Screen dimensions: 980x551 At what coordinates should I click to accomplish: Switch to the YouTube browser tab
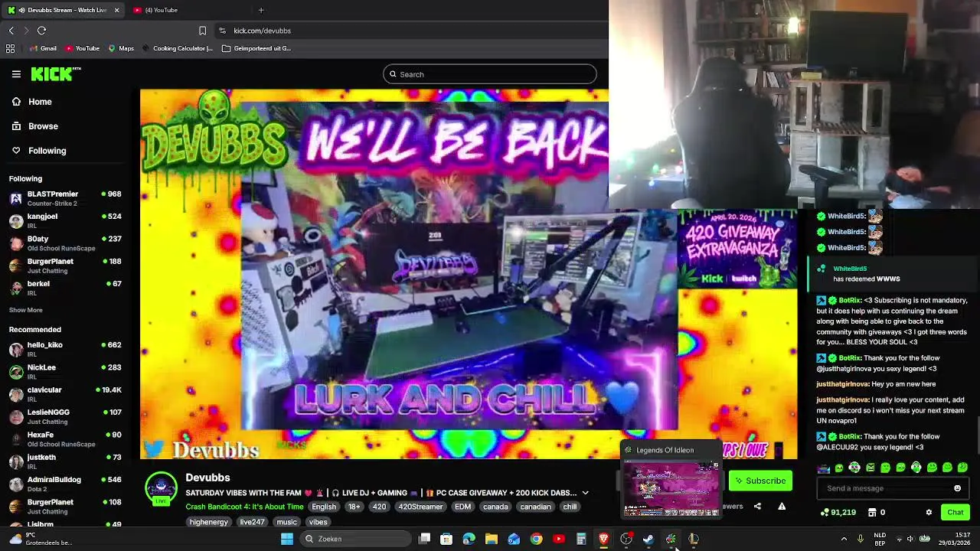(x=161, y=10)
